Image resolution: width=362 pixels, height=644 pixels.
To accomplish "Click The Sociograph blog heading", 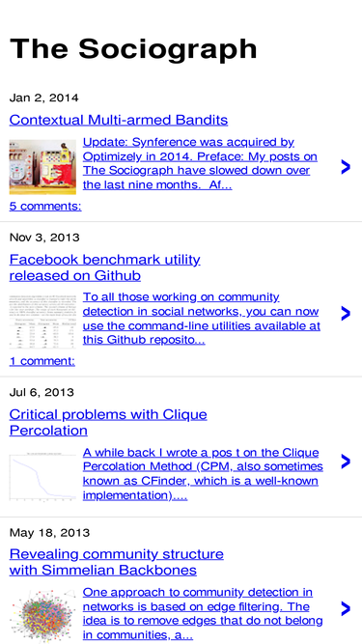I will click(x=133, y=49).
